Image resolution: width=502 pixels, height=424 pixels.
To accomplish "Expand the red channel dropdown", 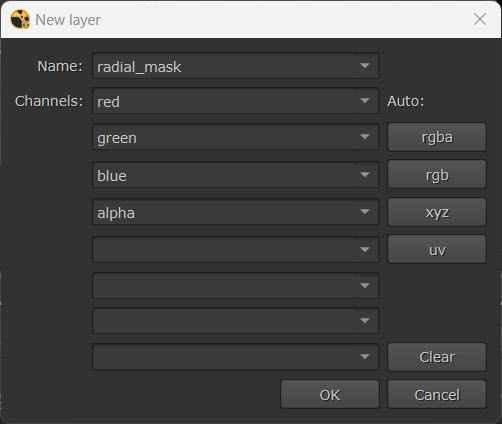I will 365,101.
